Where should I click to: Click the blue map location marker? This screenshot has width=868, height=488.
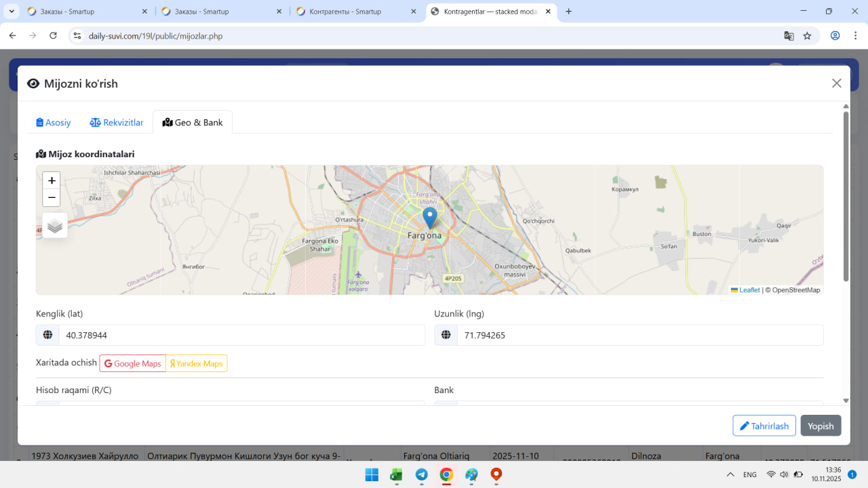pyautogui.click(x=429, y=218)
